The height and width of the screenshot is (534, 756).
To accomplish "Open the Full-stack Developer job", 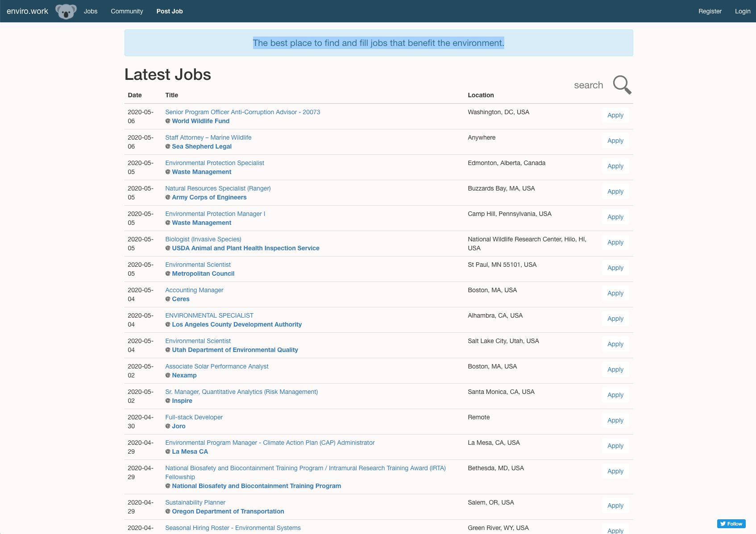I will [x=194, y=417].
